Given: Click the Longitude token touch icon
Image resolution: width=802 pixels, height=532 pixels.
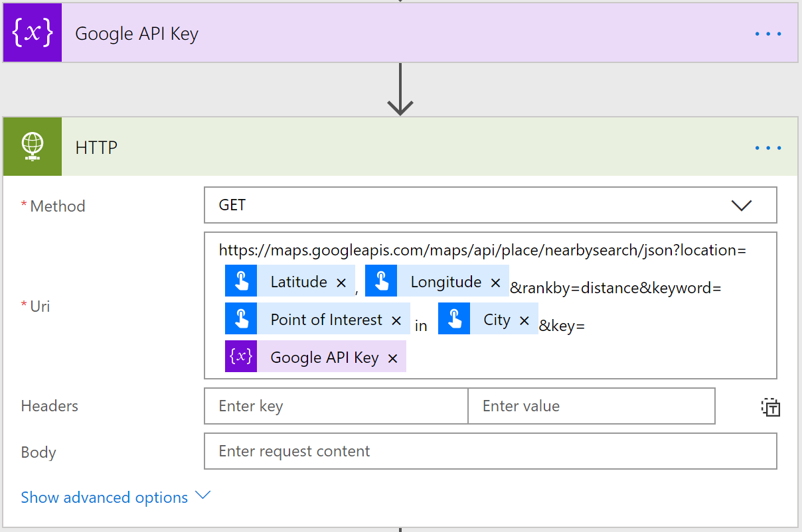Looking at the screenshot, I should coord(381,282).
